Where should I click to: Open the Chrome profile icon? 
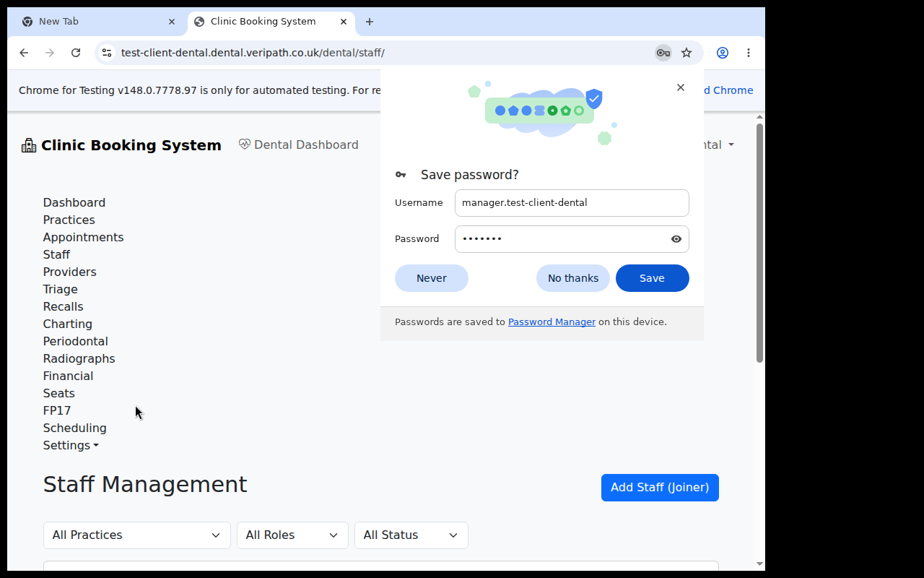pos(723,53)
